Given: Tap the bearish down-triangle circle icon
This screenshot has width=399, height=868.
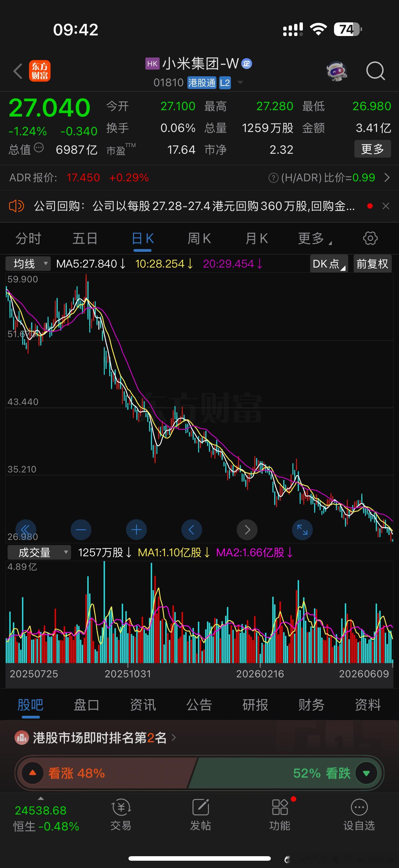Looking at the screenshot, I should (366, 773).
